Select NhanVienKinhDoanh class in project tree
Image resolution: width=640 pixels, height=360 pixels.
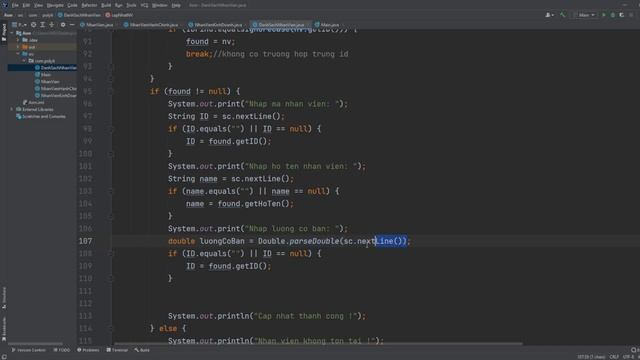56,96
